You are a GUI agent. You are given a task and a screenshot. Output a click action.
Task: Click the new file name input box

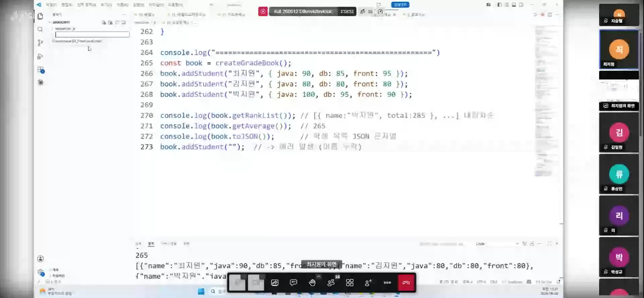tap(92, 35)
